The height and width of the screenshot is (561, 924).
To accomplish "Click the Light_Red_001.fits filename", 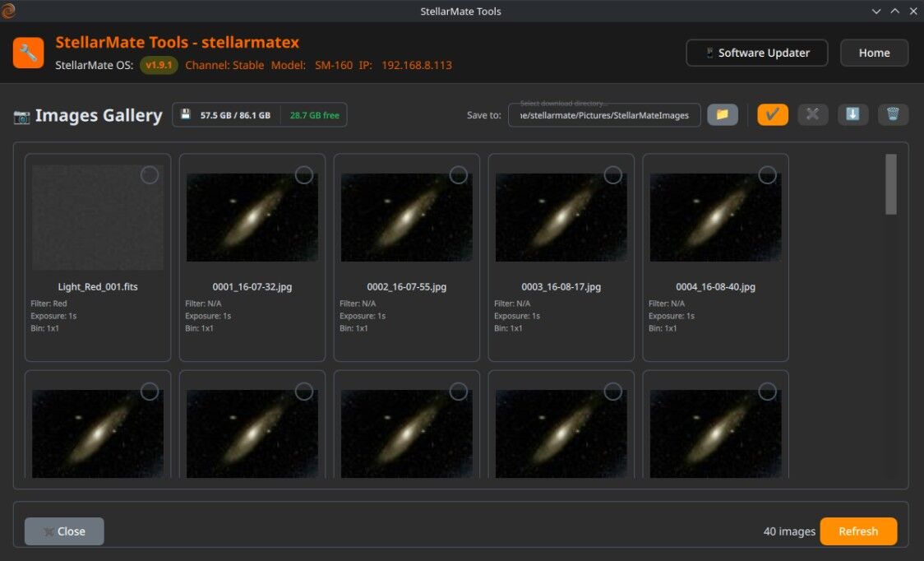I will tap(98, 287).
